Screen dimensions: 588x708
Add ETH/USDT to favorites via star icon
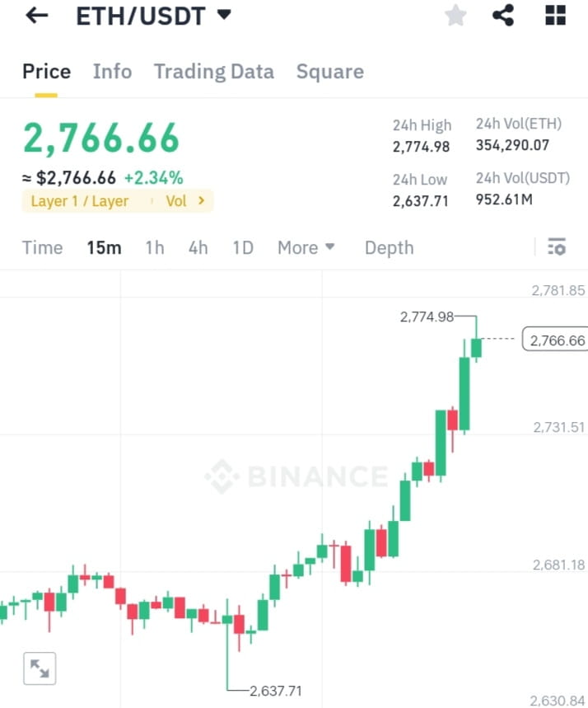455,15
